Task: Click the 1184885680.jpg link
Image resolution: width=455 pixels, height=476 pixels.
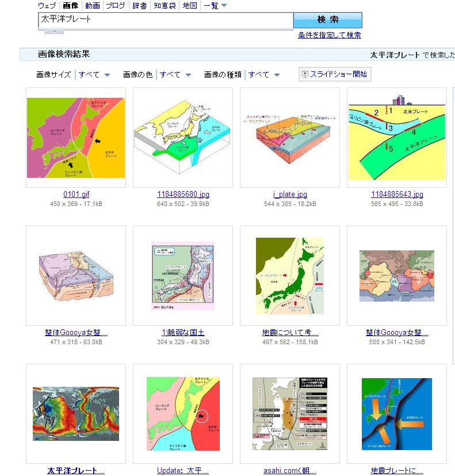Action: (x=183, y=194)
